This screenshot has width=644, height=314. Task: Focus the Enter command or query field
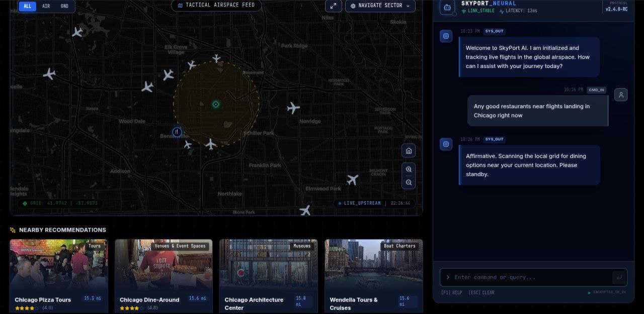pos(533,277)
